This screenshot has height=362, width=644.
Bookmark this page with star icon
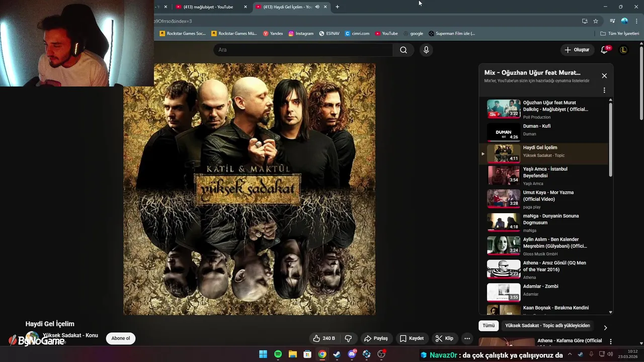[596, 21]
